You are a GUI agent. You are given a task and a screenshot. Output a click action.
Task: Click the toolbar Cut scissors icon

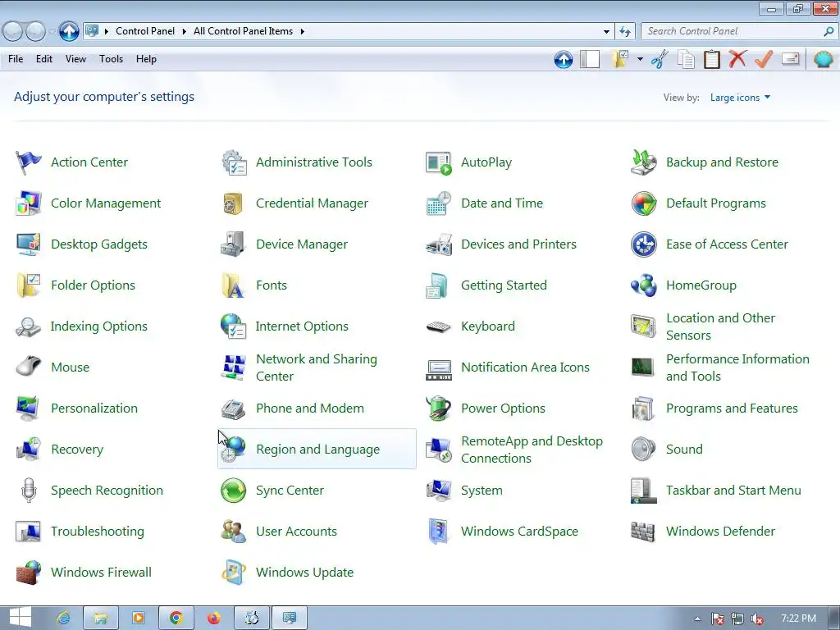point(660,59)
